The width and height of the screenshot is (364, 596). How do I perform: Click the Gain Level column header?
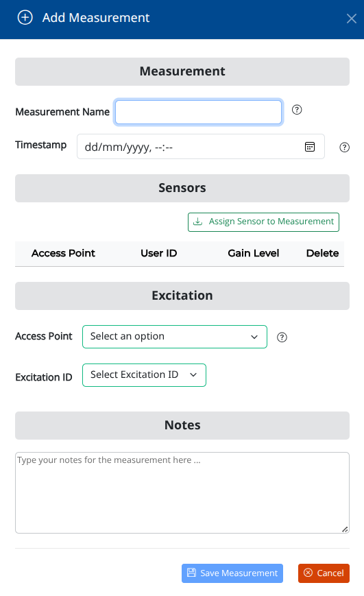pos(254,253)
